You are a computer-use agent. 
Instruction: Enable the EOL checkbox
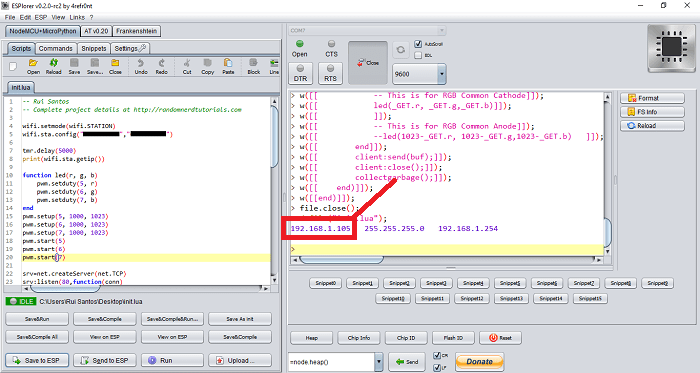pyautogui.click(x=418, y=55)
